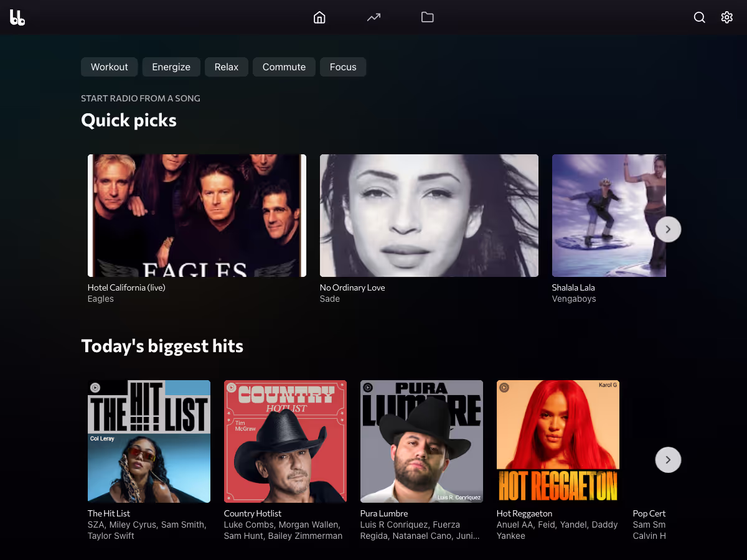
Task: Select the Workout mood chip
Action: pyautogui.click(x=110, y=67)
